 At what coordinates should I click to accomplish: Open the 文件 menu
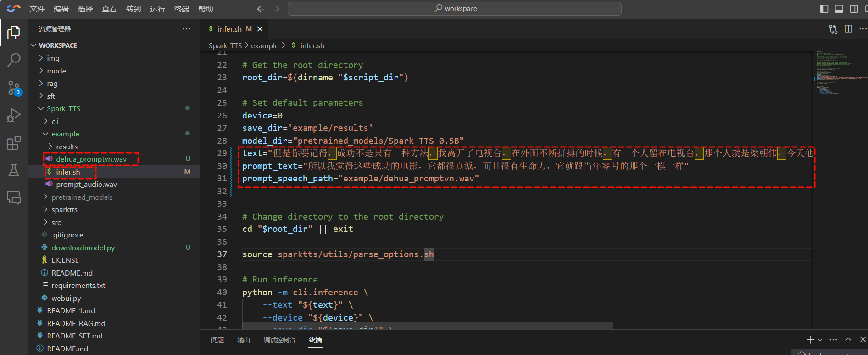[x=37, y=9]
